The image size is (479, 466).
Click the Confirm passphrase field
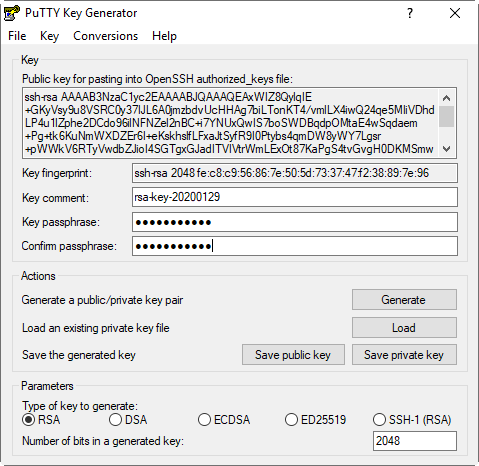pyautogui.click(x=295, y=246)
